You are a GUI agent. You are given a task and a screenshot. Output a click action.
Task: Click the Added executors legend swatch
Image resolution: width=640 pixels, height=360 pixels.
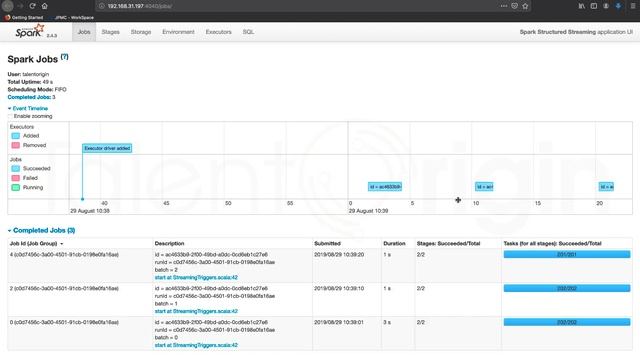[16, 136]
